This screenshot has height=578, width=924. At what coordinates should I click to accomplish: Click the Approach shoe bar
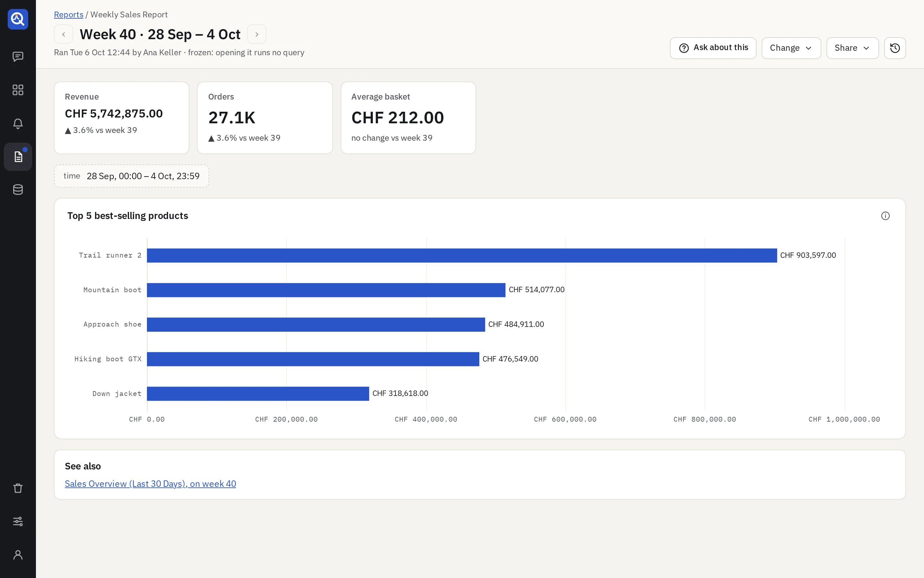[316, 325]
